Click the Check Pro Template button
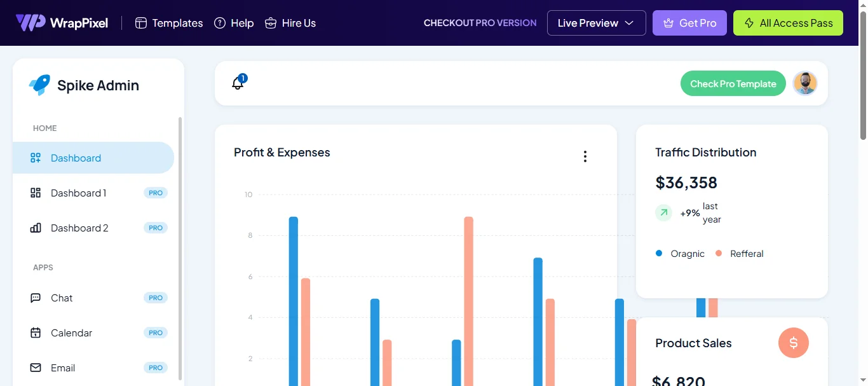Screen dimensions: 868x386 (x=733, y=83)
